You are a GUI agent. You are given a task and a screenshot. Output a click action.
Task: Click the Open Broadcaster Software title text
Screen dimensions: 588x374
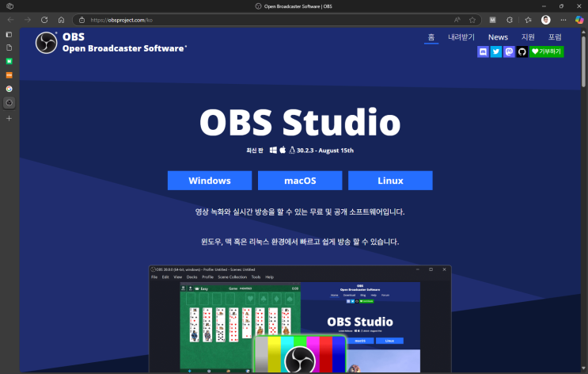[123, 48]
